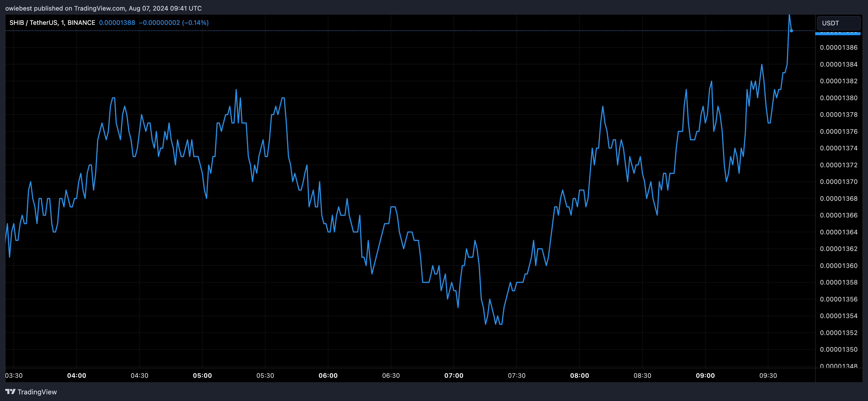Click the blue current price axis label

pyautogui.click(x=838, y=33)
